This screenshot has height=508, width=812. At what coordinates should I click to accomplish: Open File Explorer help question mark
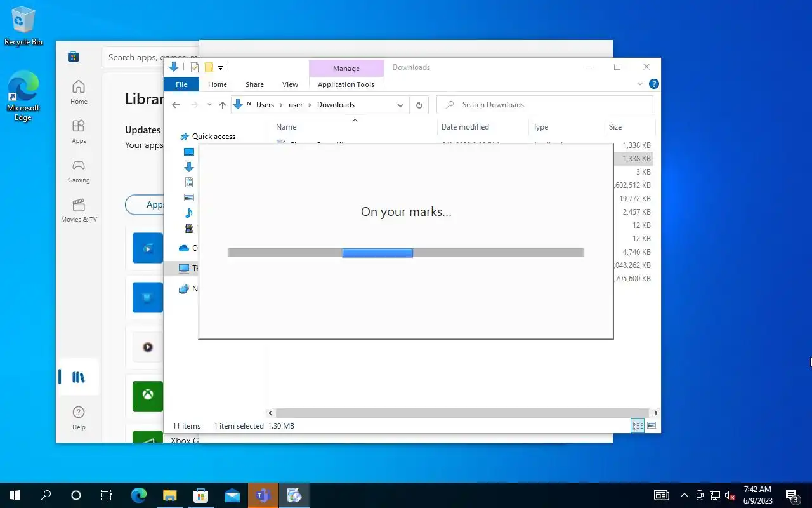(x=654, y=84)
